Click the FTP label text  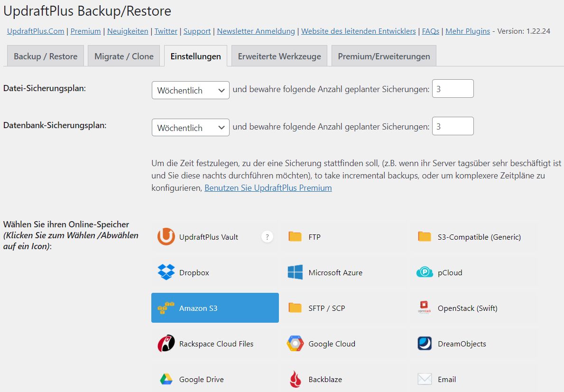pyautogui.click(x=314, y=237)
